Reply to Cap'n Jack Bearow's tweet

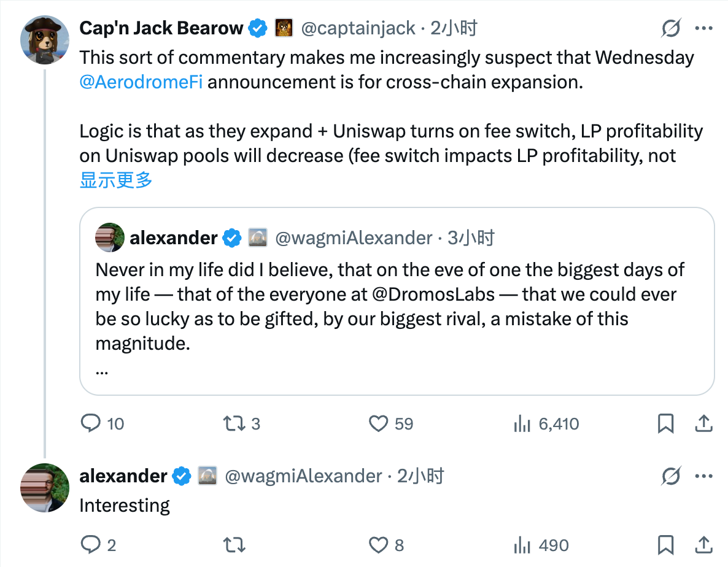coord(91,423)
